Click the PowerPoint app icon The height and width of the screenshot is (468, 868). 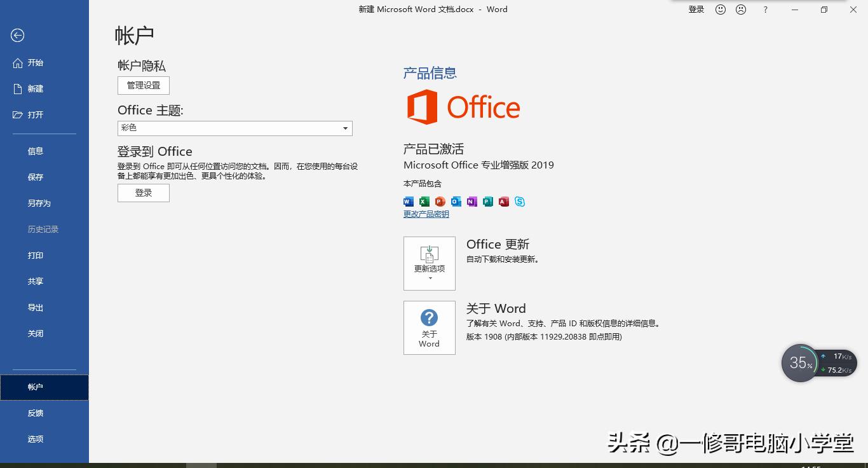(440, 202)
